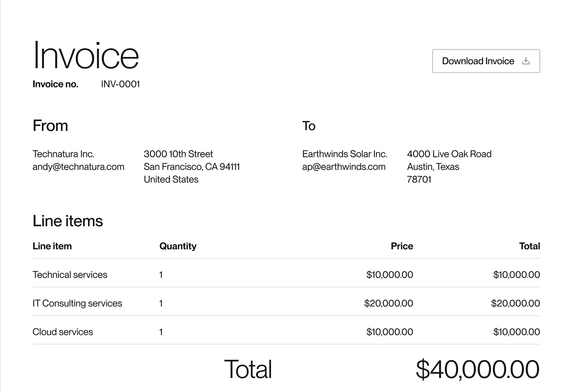Select the IT Consulting services row

click(286, 304)
